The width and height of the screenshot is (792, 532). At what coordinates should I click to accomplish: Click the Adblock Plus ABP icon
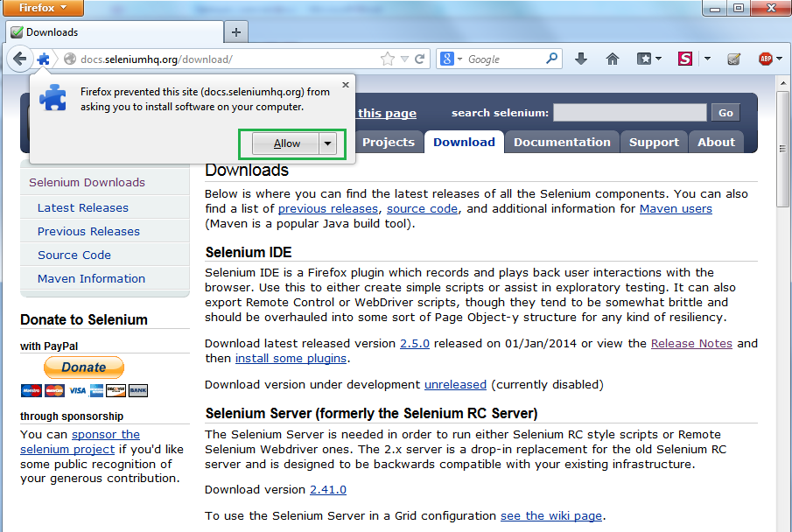pyautogui.click(x=766, y=59)
